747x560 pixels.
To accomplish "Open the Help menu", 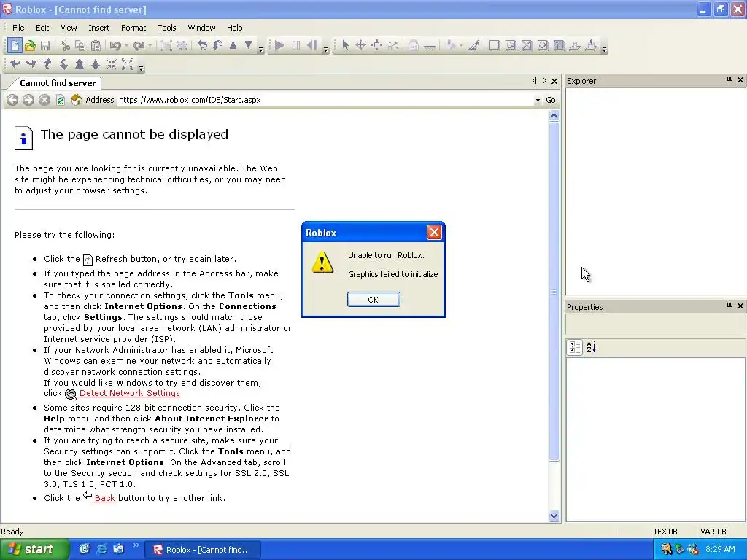I will pos(234,28).
